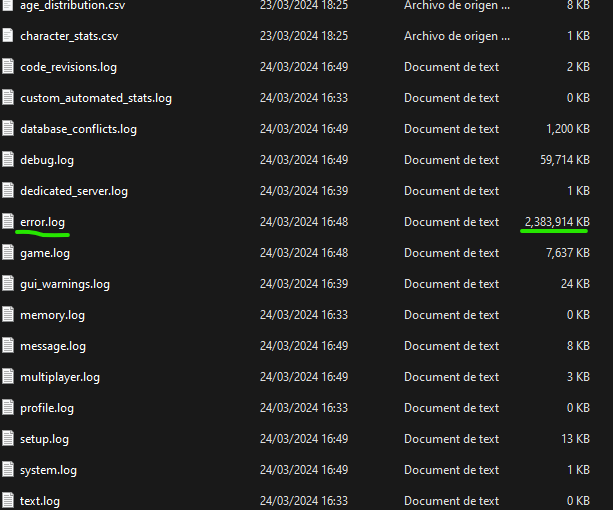Screen dimensions: 613x510
Task: Select the profile.log document icon
Action: tap(7, 407)
